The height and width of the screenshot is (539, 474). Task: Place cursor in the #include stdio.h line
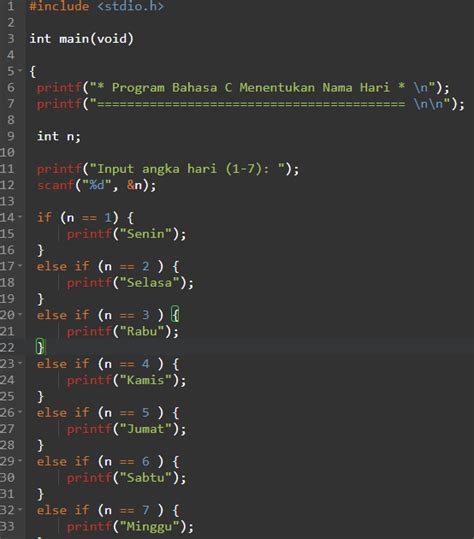pyautogui.click(x=97, y=6)
